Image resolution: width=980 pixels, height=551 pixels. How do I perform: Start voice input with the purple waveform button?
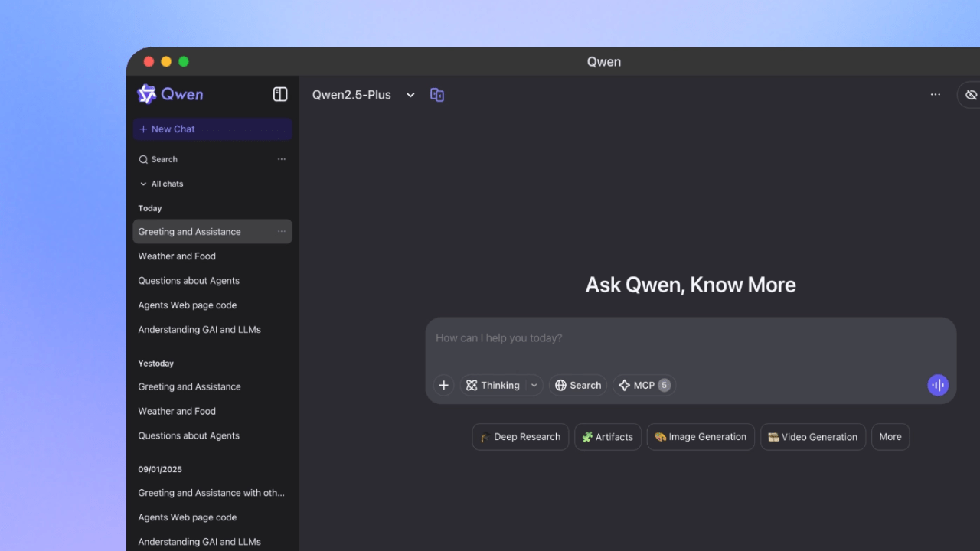938,385
